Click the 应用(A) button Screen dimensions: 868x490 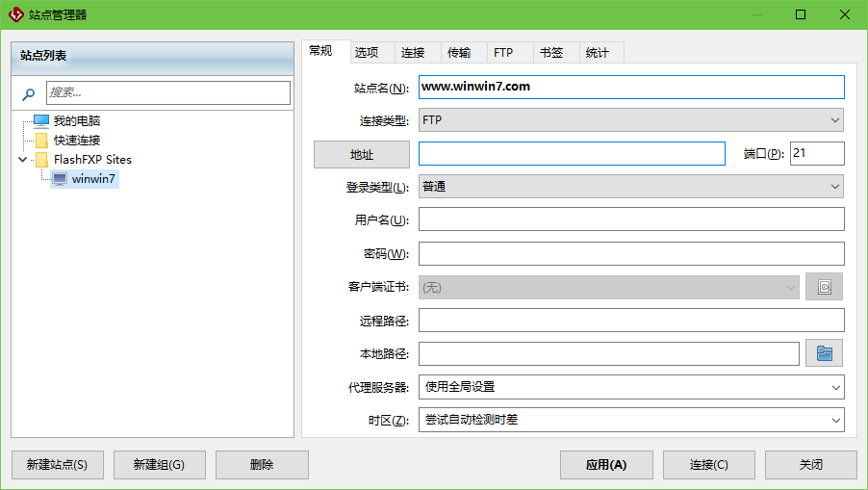click(606, 465)
